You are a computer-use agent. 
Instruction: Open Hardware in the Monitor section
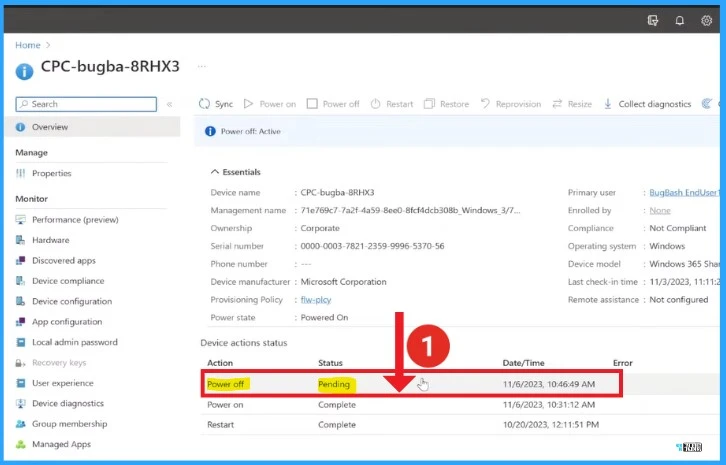(50, 240)
